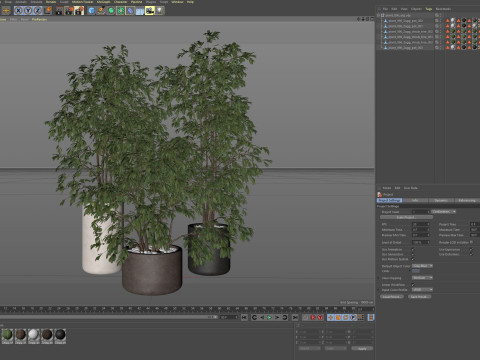Image resolution: width=480 pixels, height=360 pixels.
Task: Open Object Manager Bookmarks menu
Action: point(443,9)
